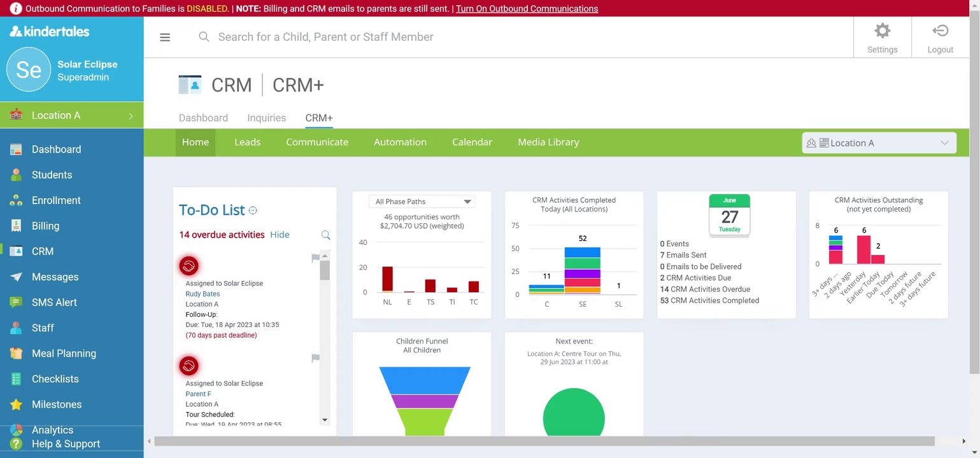Click the Yesterday bar in Outstanding chart
The image size is (980, 458).
(863, 250)
